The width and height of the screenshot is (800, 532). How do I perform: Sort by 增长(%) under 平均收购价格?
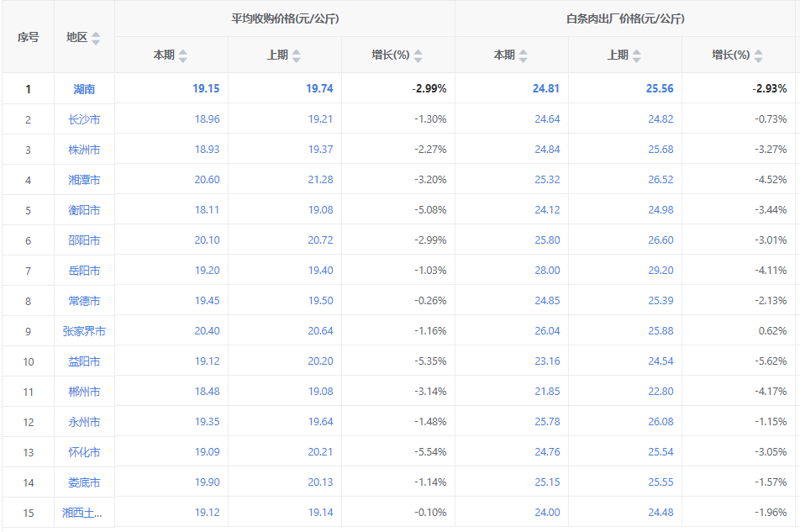tap(418, 55)
